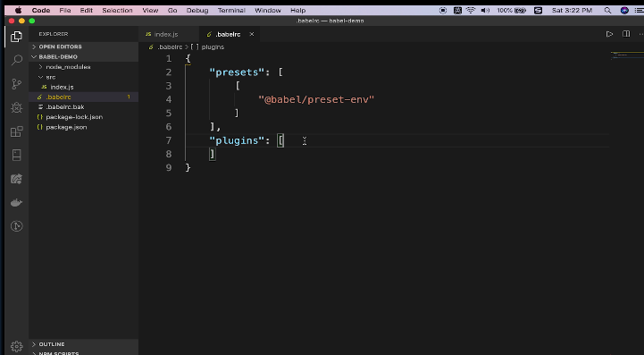Open package.json in explorer
644x355 pixels.
(x=66, y=127)
